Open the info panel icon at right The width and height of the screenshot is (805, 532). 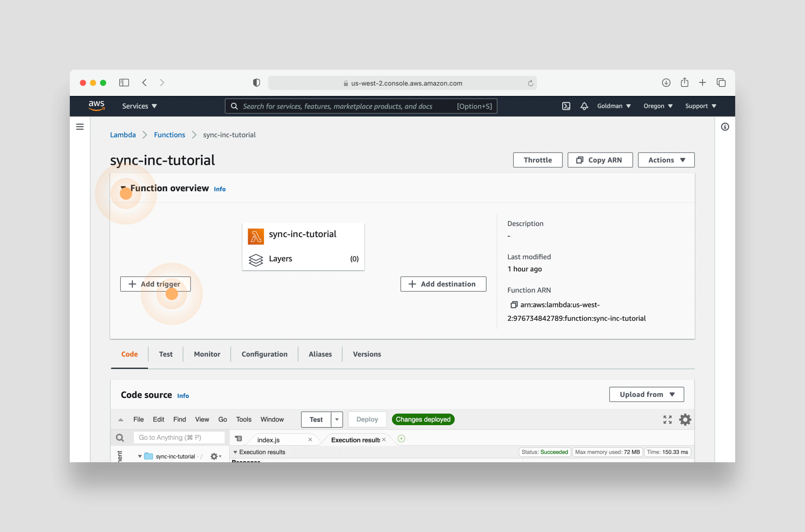click(x=725, y=127)
